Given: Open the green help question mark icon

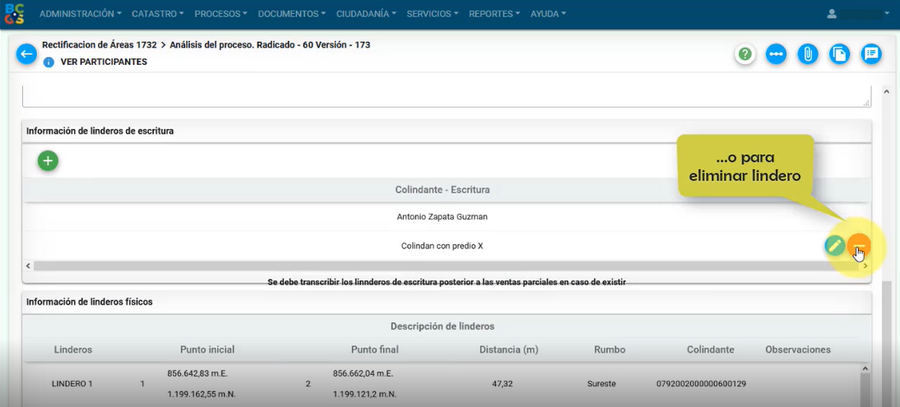Looking at the screenshot, I should (x=744, y=54).
